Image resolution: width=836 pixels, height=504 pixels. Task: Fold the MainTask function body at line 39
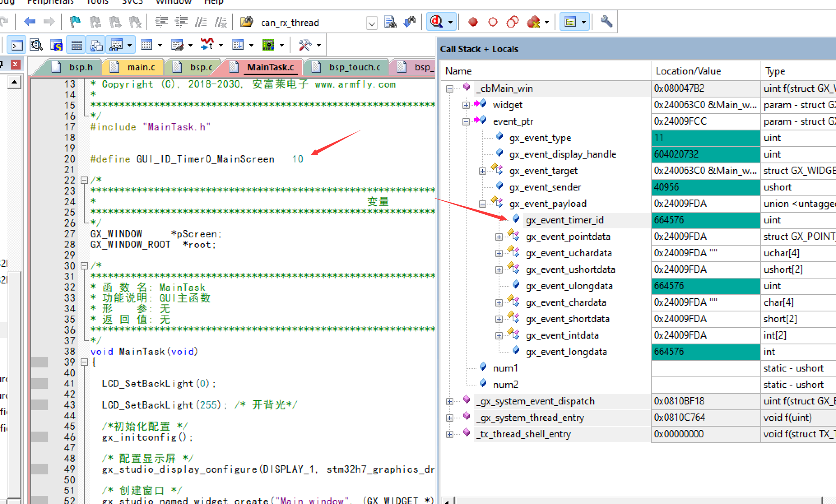[84, 362]
